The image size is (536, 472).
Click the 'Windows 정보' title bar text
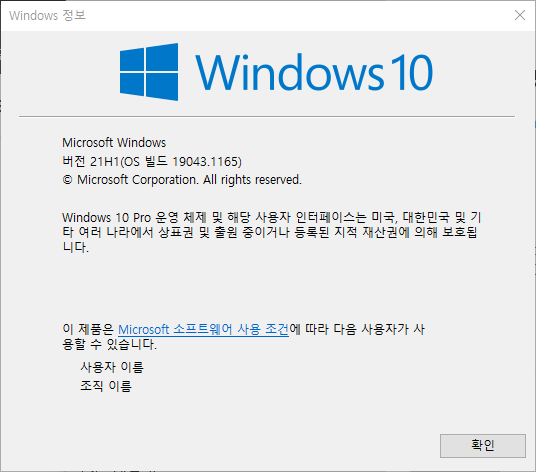point(47,15)
